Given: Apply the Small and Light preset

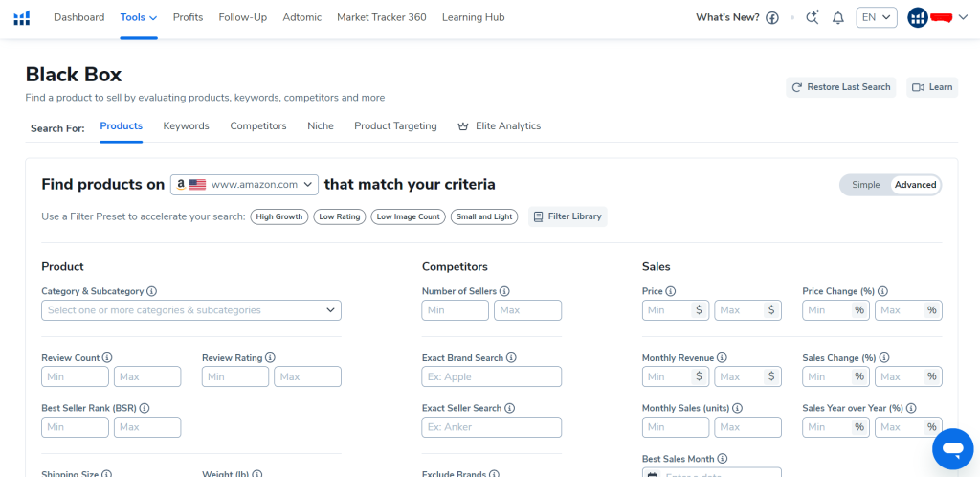Looking at the screenshot, I should pyautogui.click(x=484, y=216).
